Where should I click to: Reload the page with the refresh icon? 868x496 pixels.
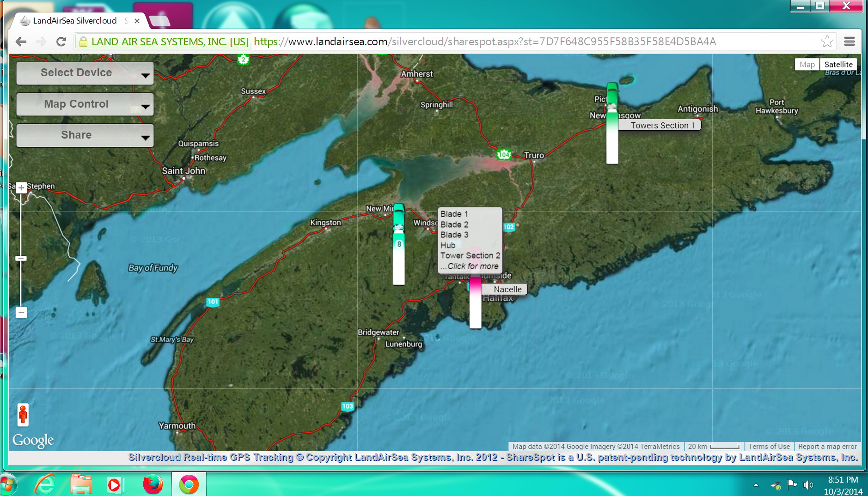pyautogui.click(x=61, y=42)
